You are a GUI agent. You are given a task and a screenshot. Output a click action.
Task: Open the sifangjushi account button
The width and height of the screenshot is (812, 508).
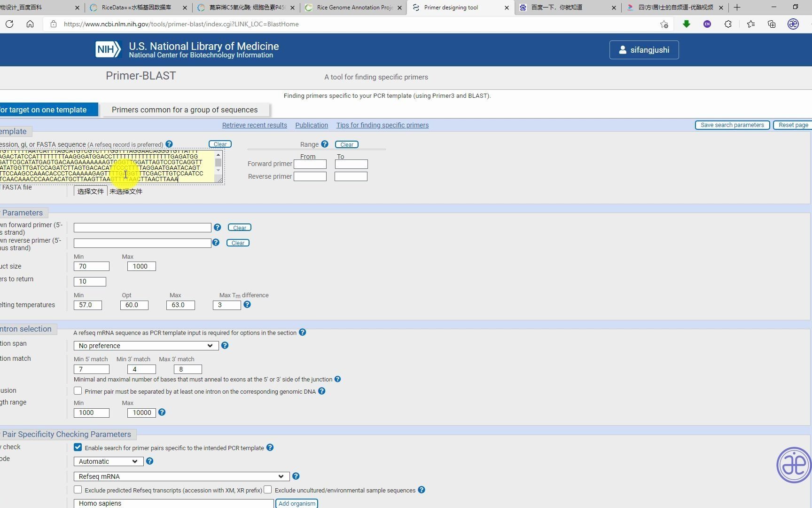644,50
